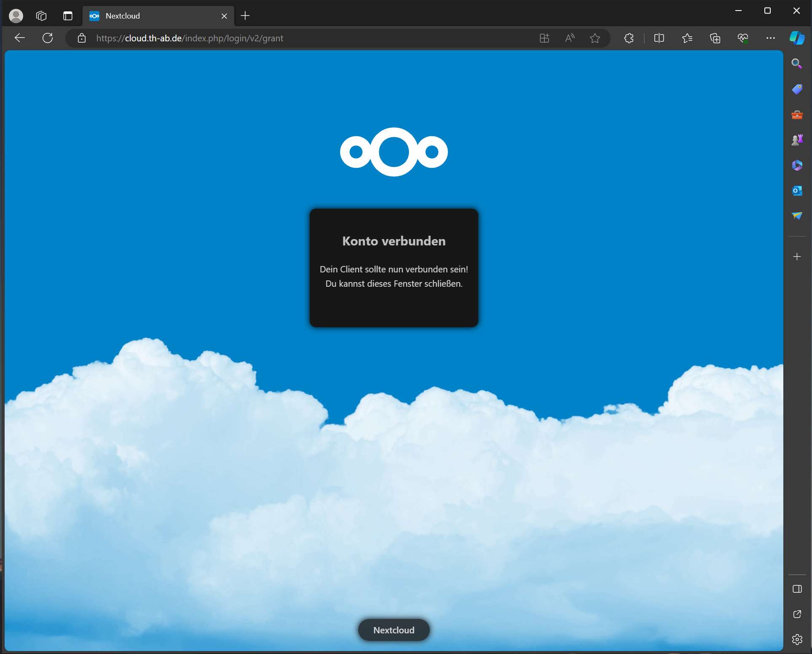Maximize the browser window
This screenshot has height=654, width=812.
point(767,11)
